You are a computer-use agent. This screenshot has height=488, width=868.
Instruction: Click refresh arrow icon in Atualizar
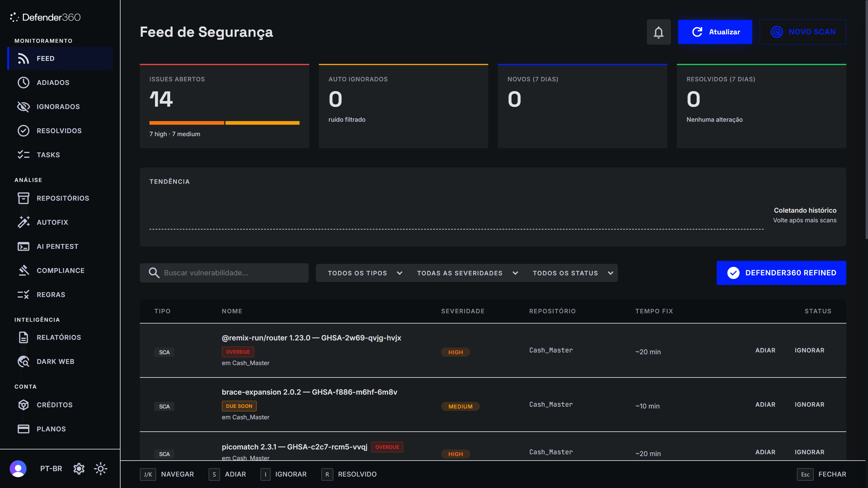697,32
